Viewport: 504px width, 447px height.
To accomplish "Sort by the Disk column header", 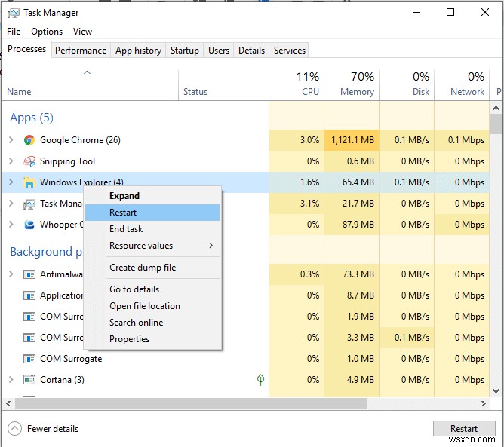I will (x=407, y=84).
